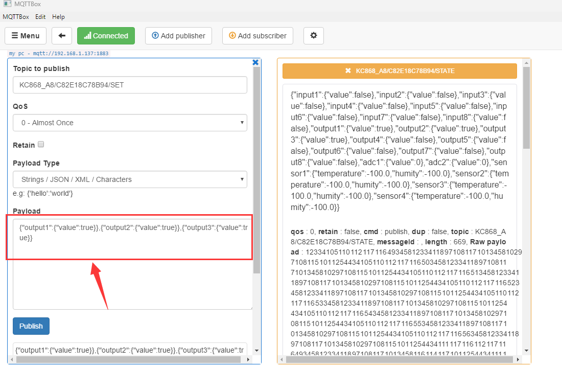Viewport: 562px width, 392px height.
Task: Click the green Connected status button
Action: pyautogui.click(x=106, y=36)
